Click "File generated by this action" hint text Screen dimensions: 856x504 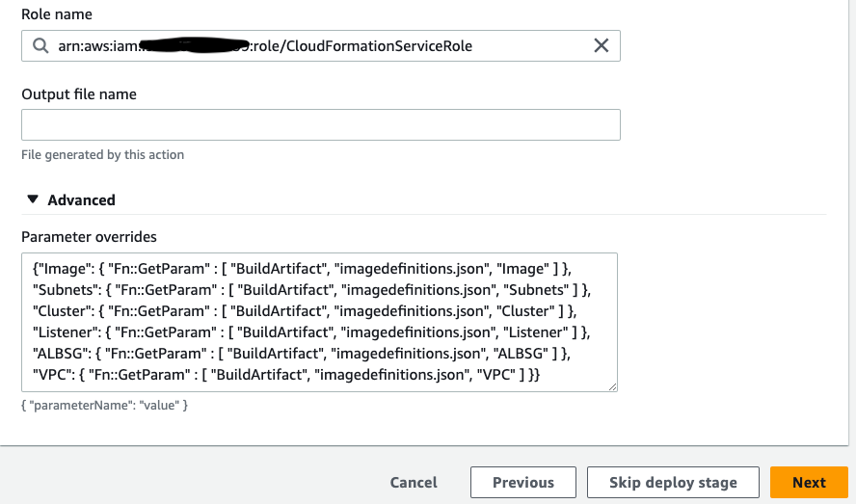click(x=102, y=154)
